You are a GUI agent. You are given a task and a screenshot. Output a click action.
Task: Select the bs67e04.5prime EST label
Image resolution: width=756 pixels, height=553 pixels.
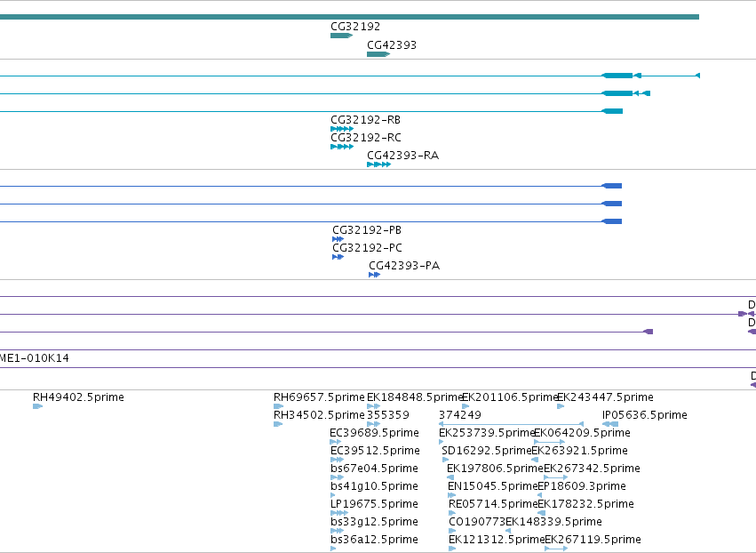coord(374,469)
